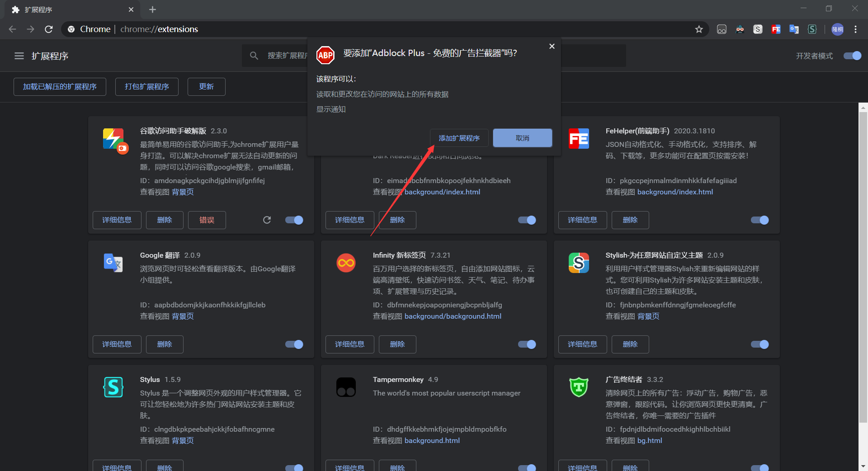Toggle 开发者模式 switch

click(853, 56)
